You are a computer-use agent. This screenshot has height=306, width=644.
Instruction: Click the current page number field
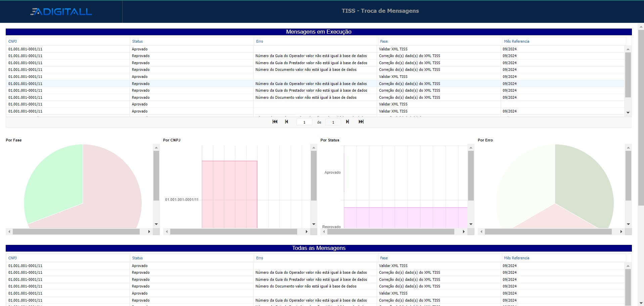304,122
